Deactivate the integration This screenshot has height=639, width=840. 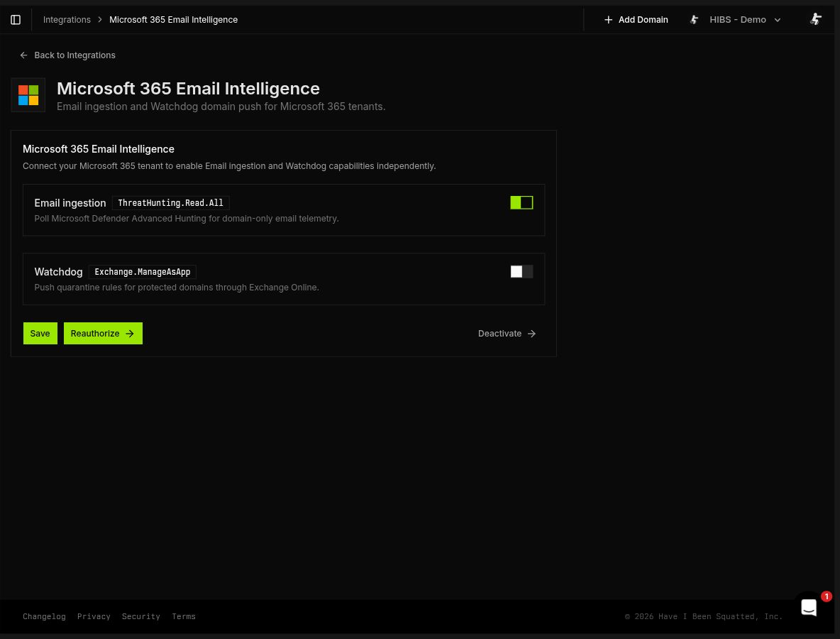507,334
